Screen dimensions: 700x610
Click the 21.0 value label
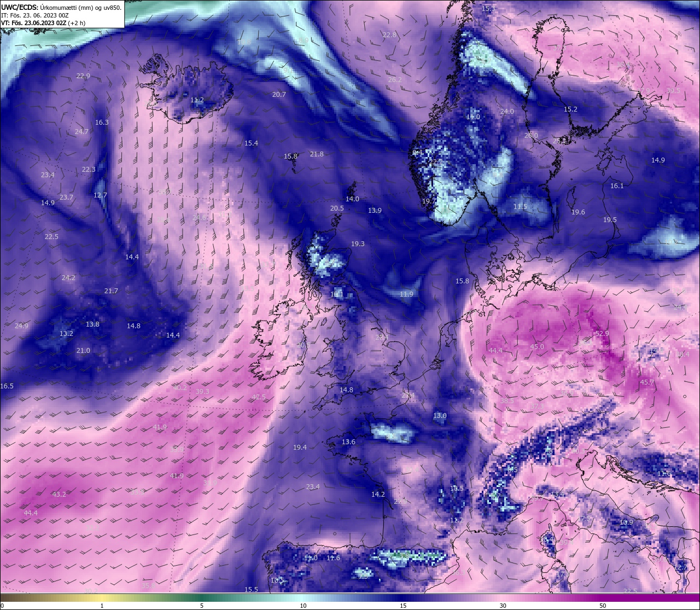point(83,351)
